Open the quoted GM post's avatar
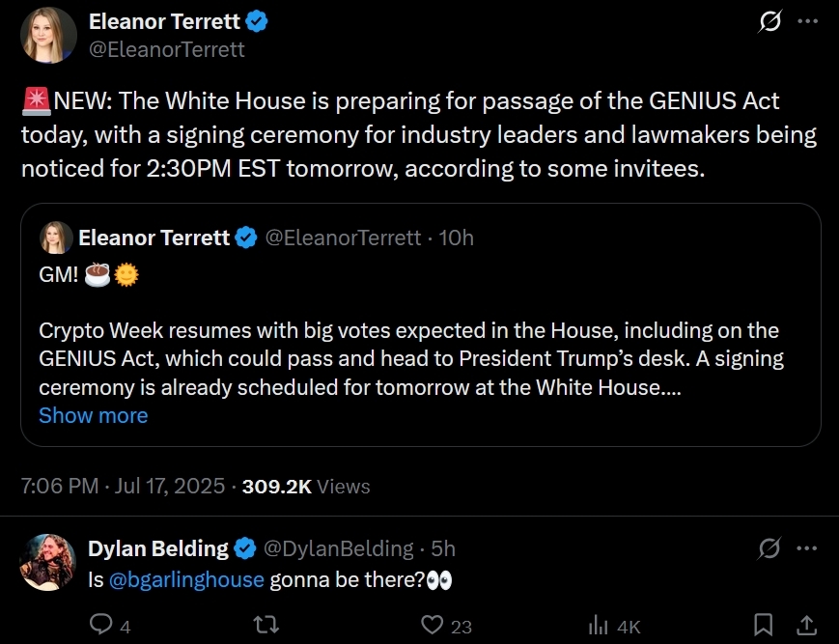This screenshot has height=644, width=839. (x=56, y=238)
